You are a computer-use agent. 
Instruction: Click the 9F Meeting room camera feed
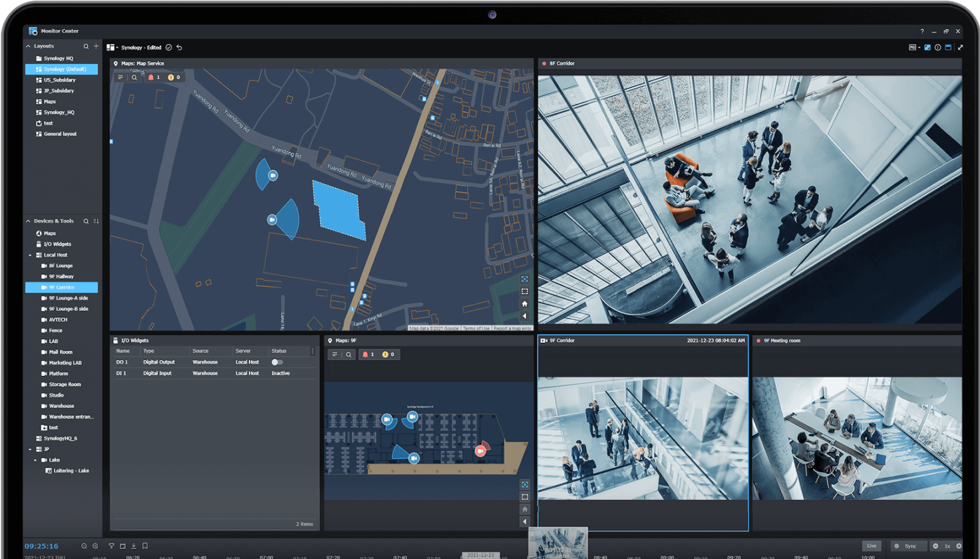tap(857, 438)
